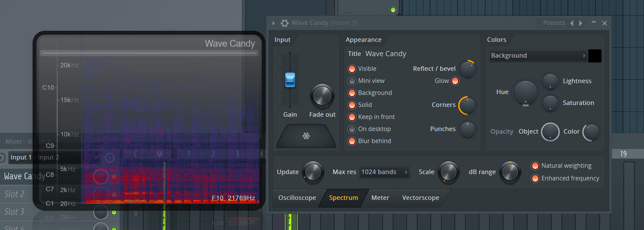The height and width of the screenshot is (230, 644).
Task: Click the Appearance section label
Action: [363, 40]
